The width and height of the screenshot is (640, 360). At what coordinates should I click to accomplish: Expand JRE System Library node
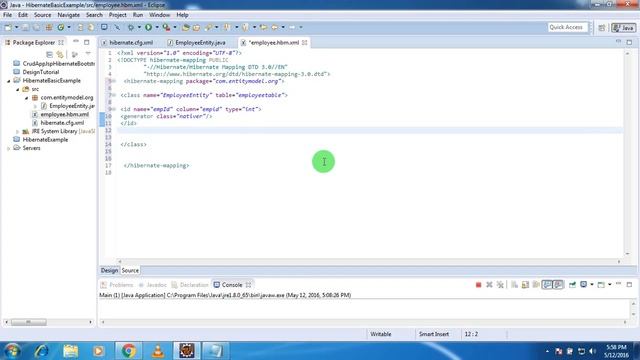[18, 131]
